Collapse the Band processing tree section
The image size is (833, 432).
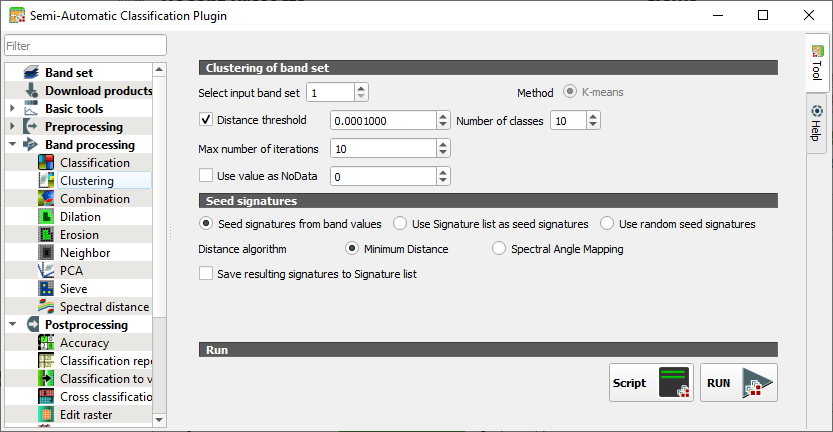pyautogui.click(x=12, y=145)
